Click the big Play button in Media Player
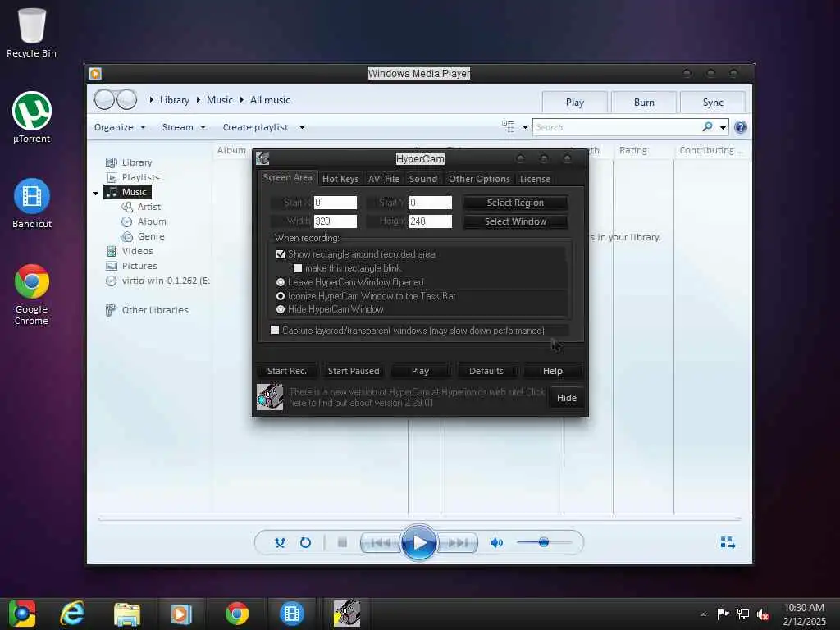The height and width of the screenshot is (630, 840). (x=419, y=543)
